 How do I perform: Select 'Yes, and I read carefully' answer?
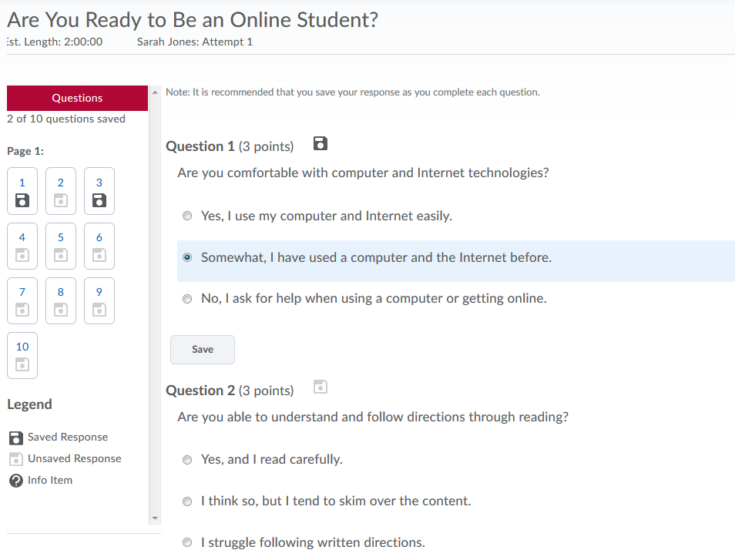tap(187, 460)
